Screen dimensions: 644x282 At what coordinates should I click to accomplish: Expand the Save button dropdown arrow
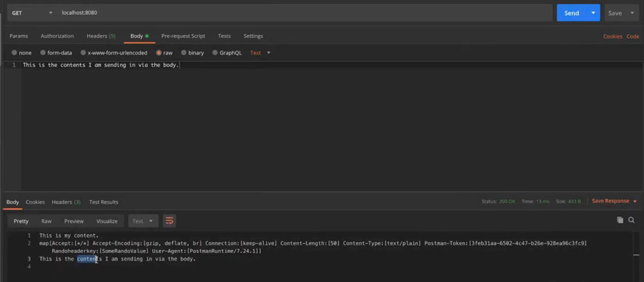[632, 13]
